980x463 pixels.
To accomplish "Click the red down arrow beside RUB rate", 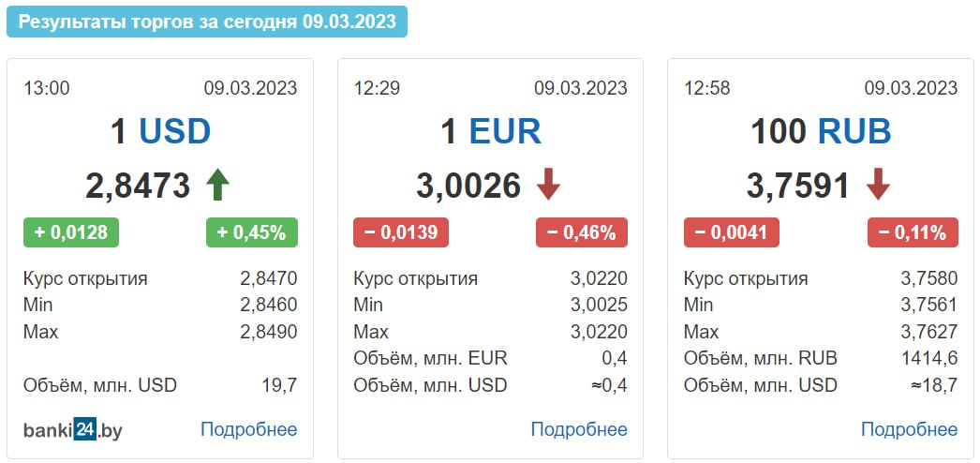I will 878,186.
